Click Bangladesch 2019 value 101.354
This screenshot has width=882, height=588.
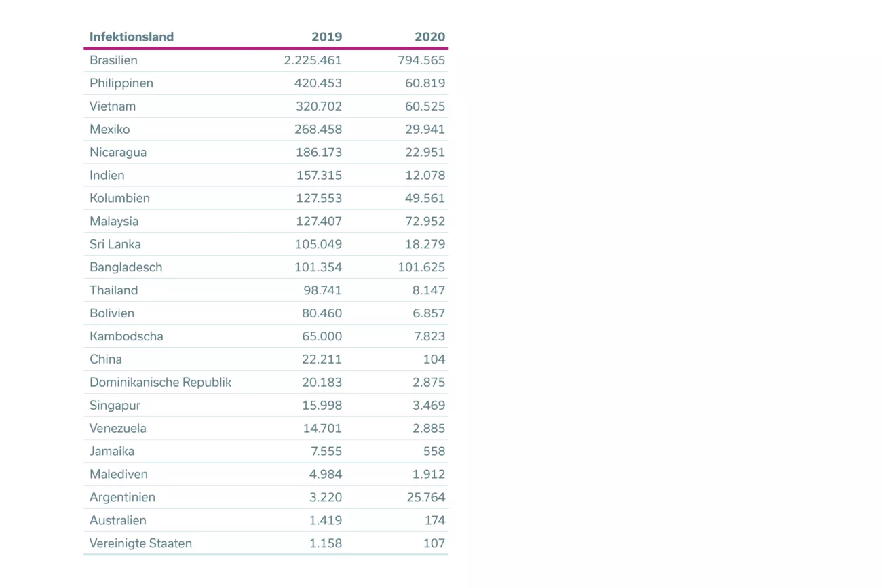(319, 267)
